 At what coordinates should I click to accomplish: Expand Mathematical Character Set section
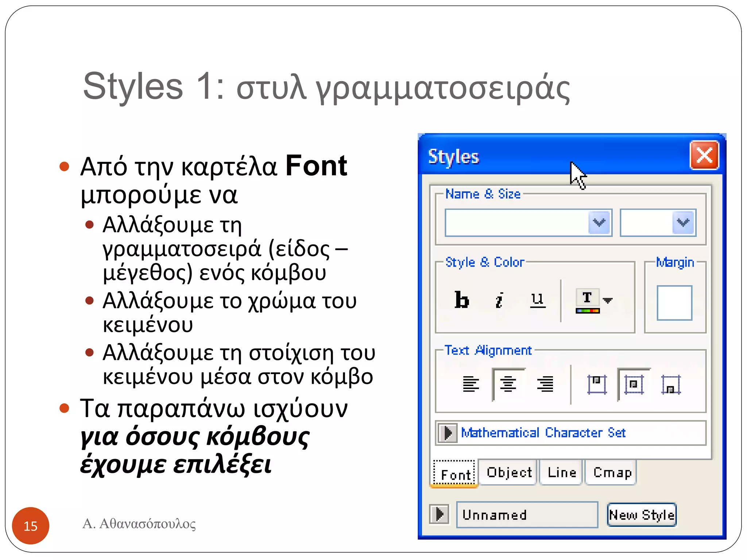[447, 433]
